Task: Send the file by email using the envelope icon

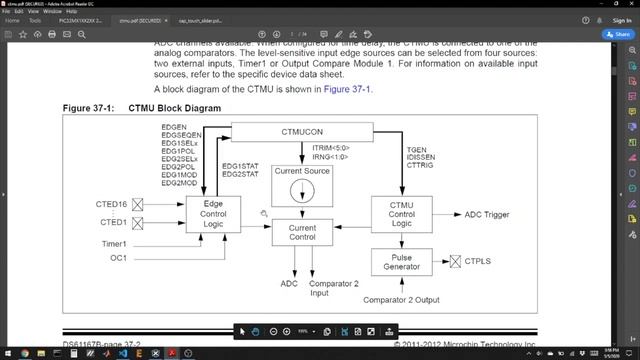Action: click(67, 35)
